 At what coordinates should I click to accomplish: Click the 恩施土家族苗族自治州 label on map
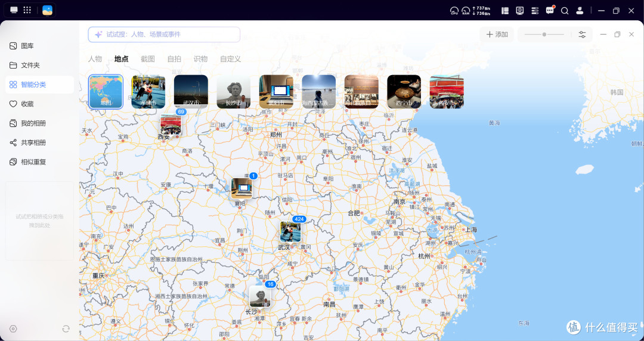(x=177, y=260)
